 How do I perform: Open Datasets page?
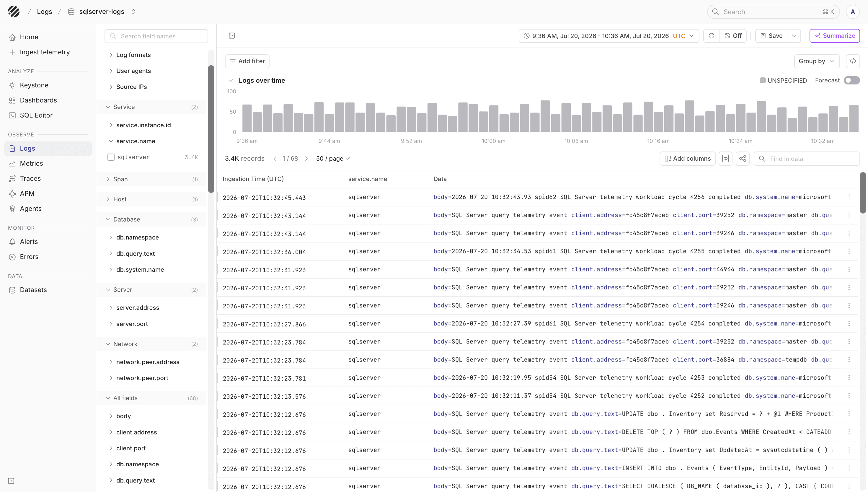click(48, 290)
